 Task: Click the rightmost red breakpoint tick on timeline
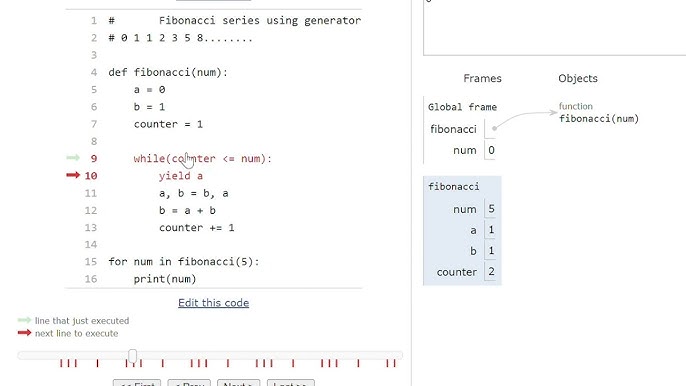click(x=394, y=363)
